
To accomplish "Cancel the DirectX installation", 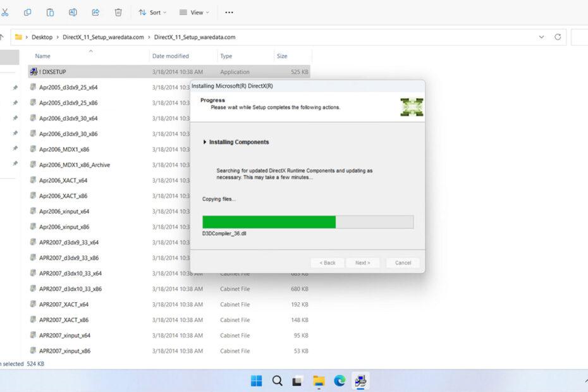I will click(x=403, y=262).
